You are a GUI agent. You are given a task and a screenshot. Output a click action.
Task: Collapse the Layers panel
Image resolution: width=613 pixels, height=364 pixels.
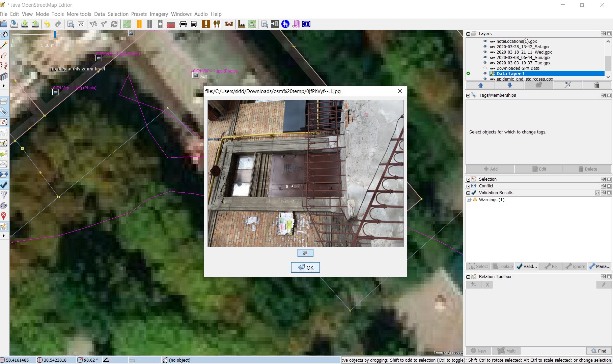[468, 34]
